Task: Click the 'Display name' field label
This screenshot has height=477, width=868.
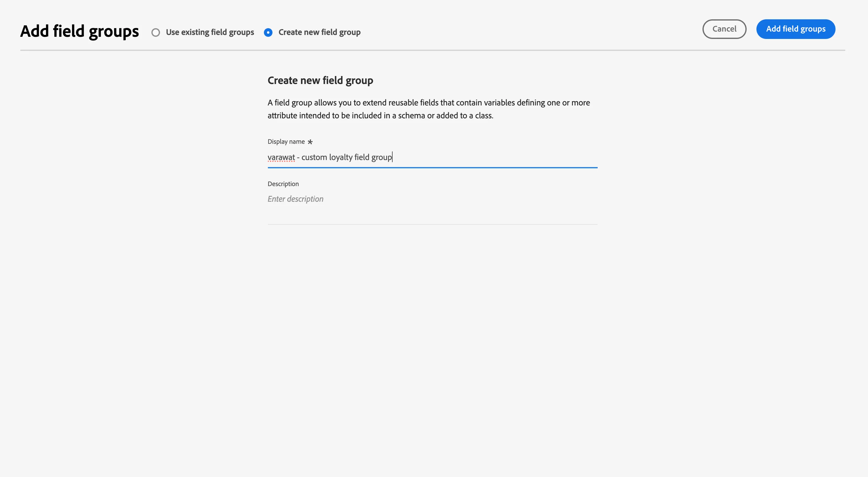Action: tap(286, 142)
